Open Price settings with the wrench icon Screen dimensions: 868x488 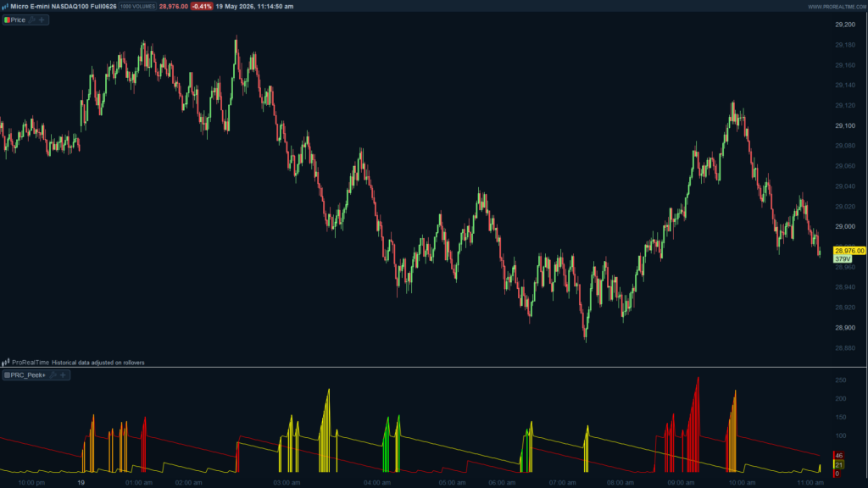point(32,20)
